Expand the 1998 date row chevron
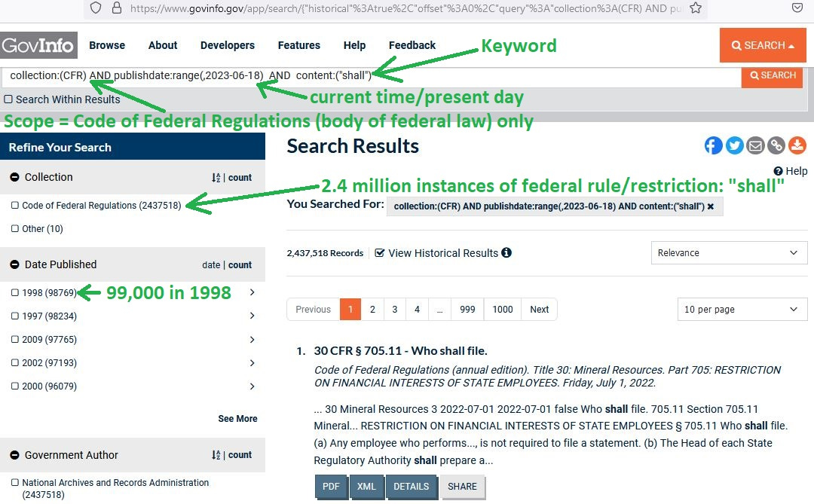Image resolution: width=814 pixels, height=504 pixels. (252, 292)
